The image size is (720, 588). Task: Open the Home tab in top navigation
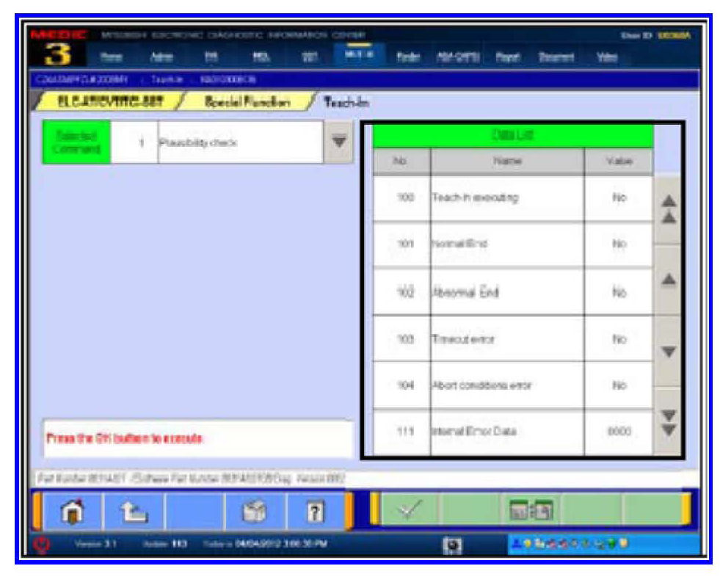click(x=112, y=56)
